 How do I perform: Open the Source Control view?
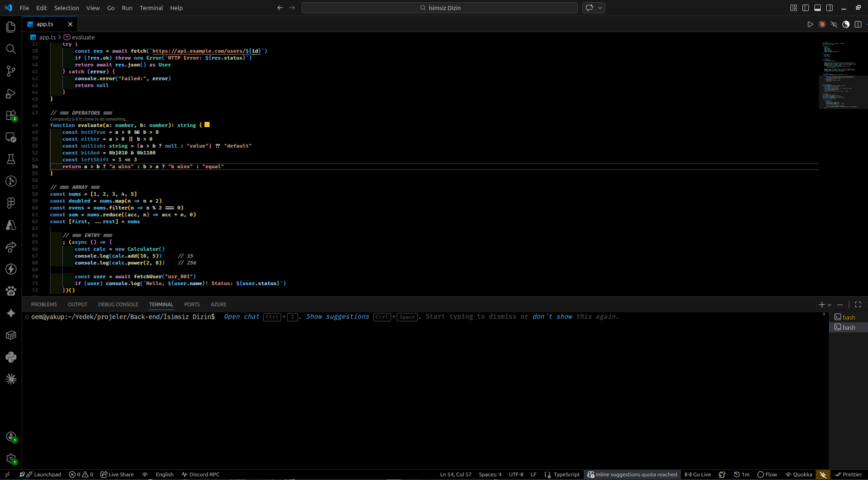click(x=11, y=71)
